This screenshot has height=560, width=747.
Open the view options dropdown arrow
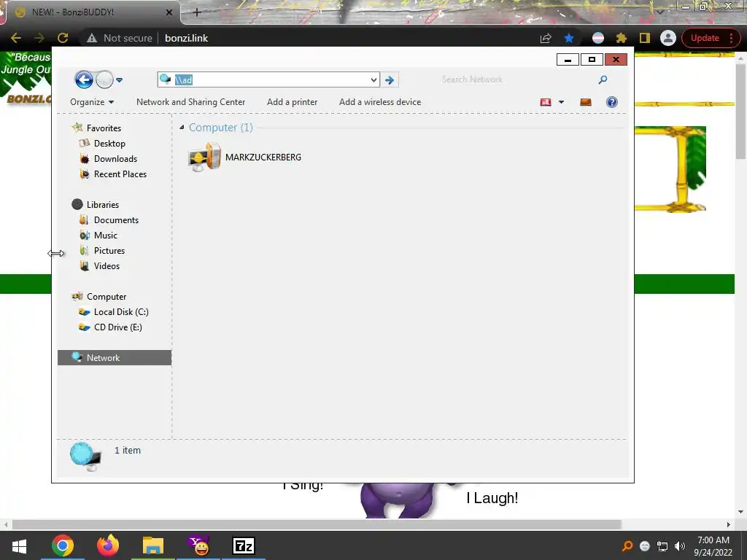click(561, 102)
